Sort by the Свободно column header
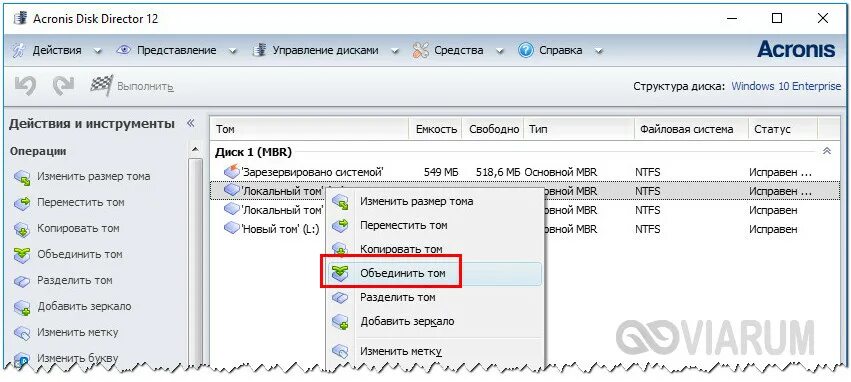 (x=493, y=129)
